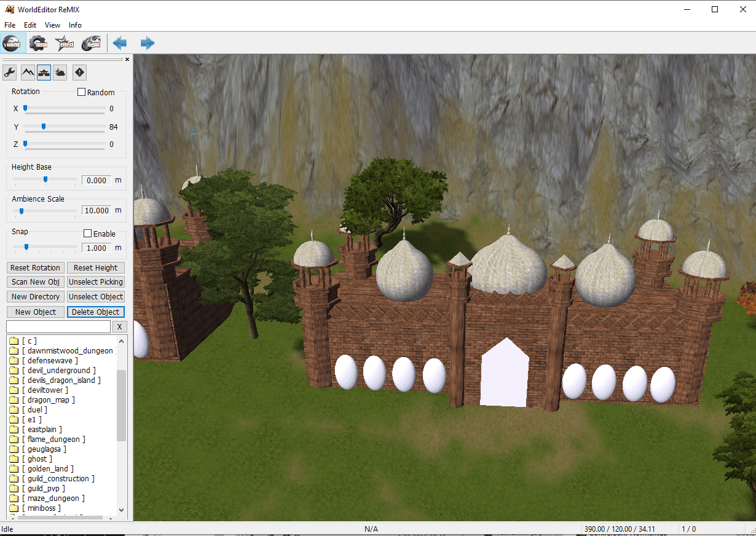The width and height of the screenshot is (756, 536).
Task: Select the warning diamond attribute tool
Action: (79, 73)
